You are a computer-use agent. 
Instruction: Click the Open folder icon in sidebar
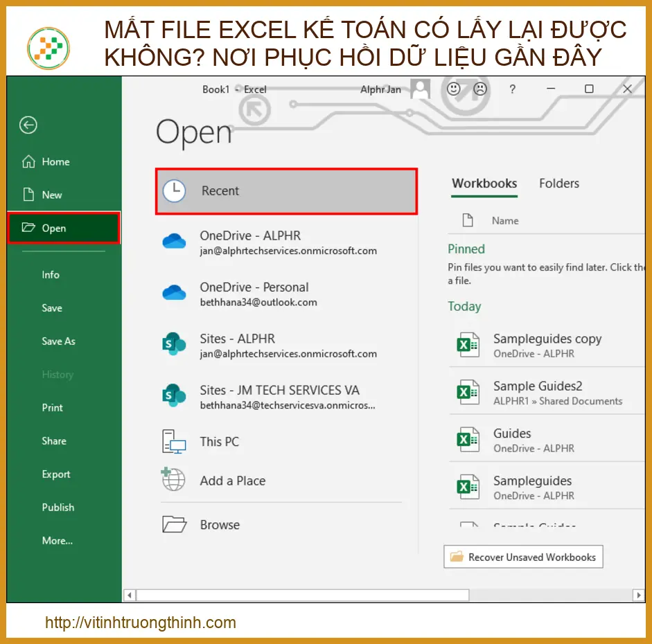(x=28, y=227)
